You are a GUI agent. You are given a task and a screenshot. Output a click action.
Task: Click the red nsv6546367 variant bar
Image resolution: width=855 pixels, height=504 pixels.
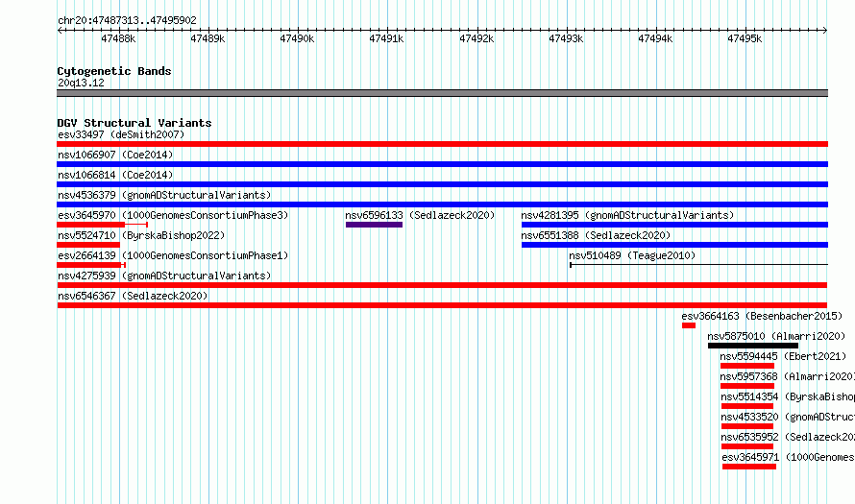tap(442, 305)
